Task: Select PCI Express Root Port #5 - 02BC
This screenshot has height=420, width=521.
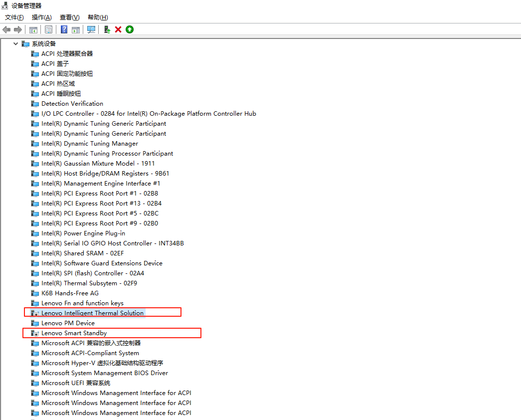Action: coord(100,213)
